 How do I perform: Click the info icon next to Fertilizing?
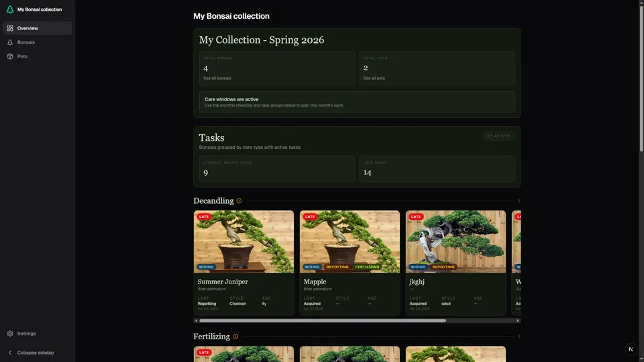click(235, 337)
